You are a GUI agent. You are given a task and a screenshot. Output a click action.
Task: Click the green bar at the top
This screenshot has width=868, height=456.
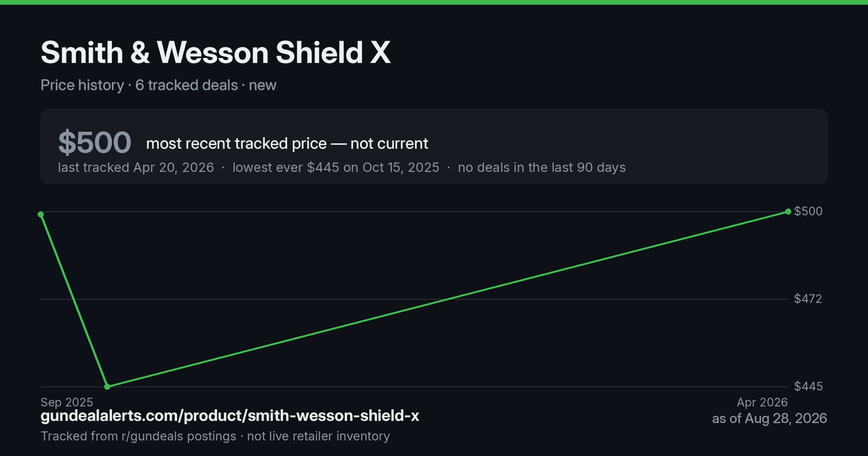434,2
